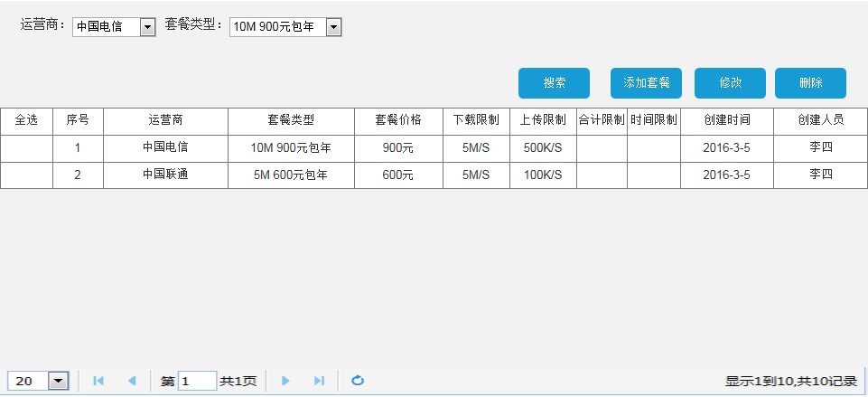Click 2016-3-5 in the 中国电信 row
The width and height of the screenshot is (868, 397).
point(727,148)
